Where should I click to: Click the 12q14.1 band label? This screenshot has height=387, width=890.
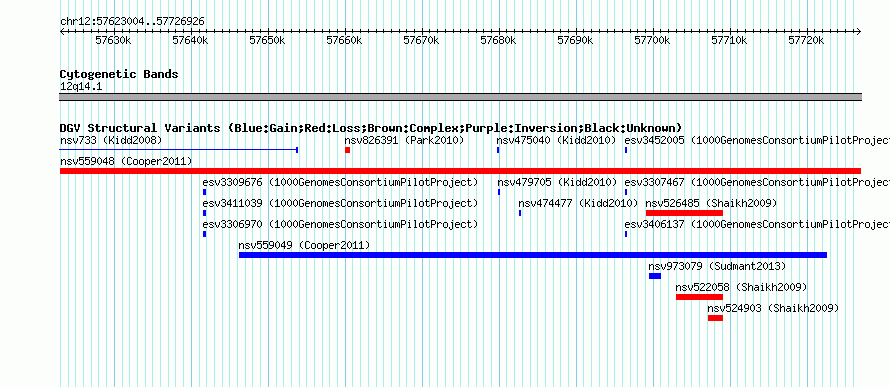click(81, 87)
